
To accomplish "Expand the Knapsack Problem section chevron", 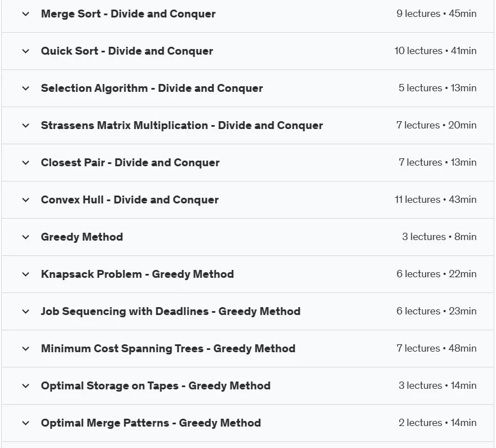I will 25,274.
